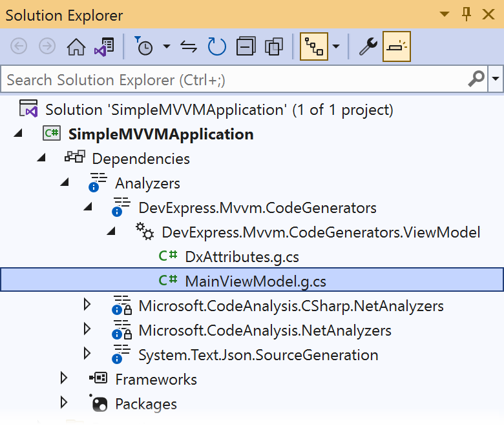Screen dimensions: 504x426
Task: Click the Analyzers info icon
Action: [x=98, y=183]
